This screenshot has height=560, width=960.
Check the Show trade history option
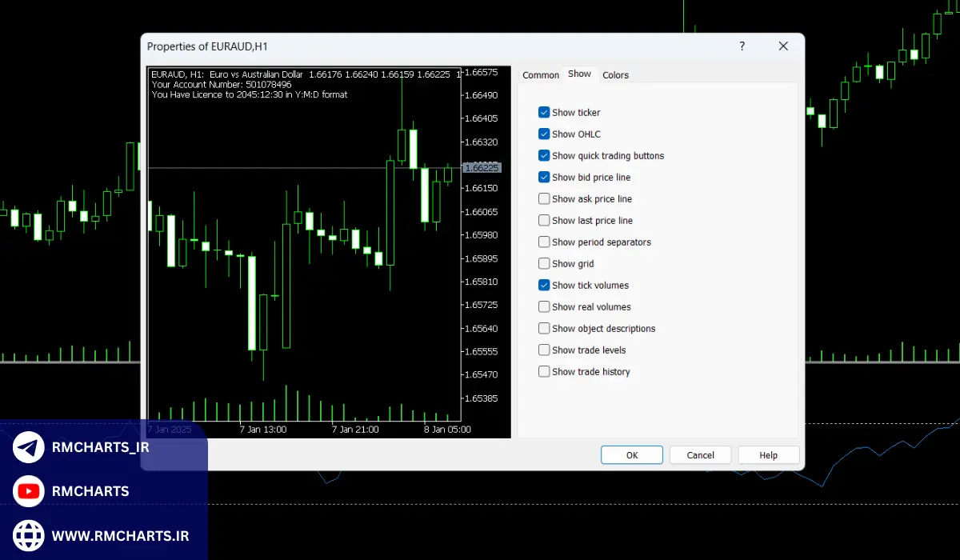coord(545,372)
